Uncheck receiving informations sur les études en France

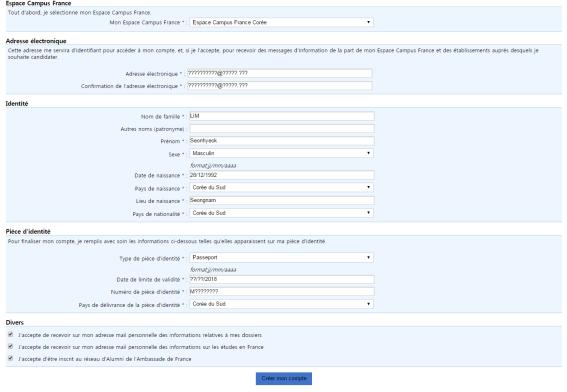(10, 347)
